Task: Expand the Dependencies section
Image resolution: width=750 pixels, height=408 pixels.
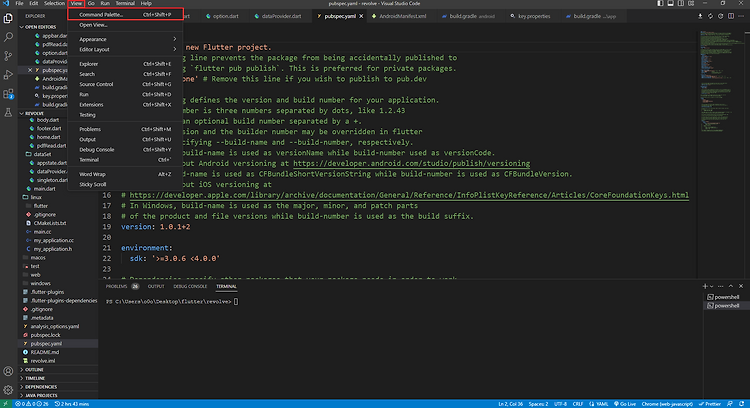Action: click(58, 387)
